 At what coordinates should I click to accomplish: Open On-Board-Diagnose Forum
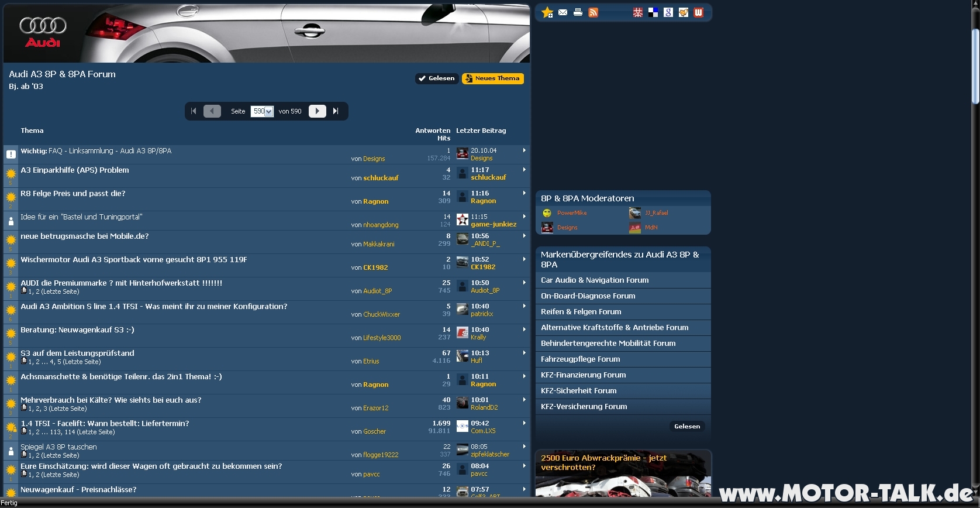pos(588,296)
